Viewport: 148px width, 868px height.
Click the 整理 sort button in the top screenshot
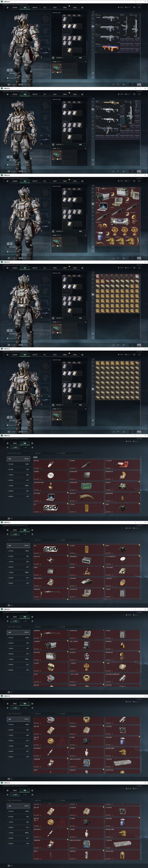[80, 58]
